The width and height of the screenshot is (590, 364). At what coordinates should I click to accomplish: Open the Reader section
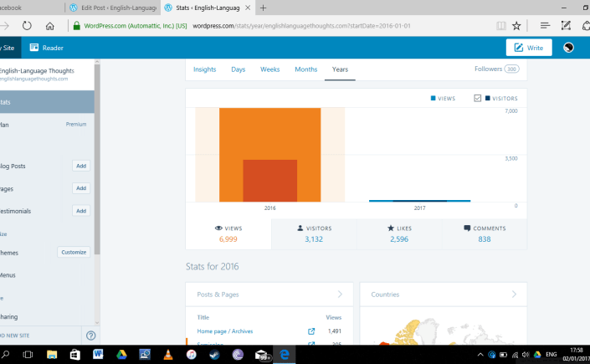(47, 48)
